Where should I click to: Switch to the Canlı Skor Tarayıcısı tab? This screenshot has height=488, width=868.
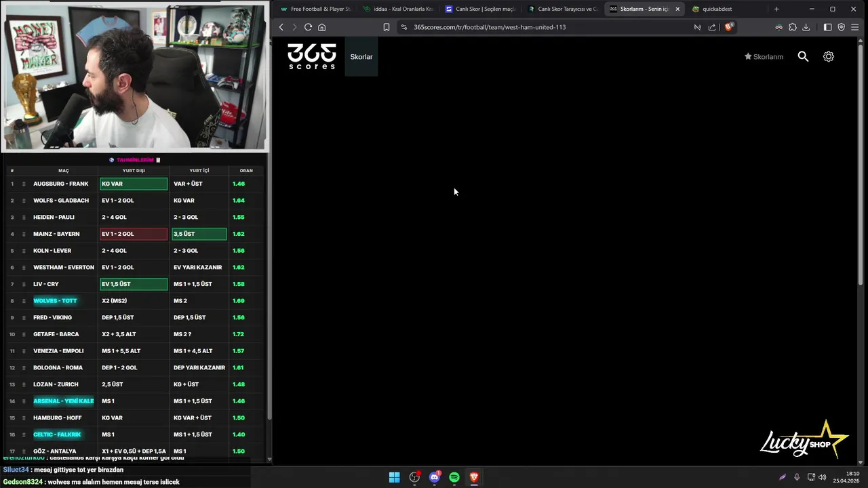(x=562, y=9)
